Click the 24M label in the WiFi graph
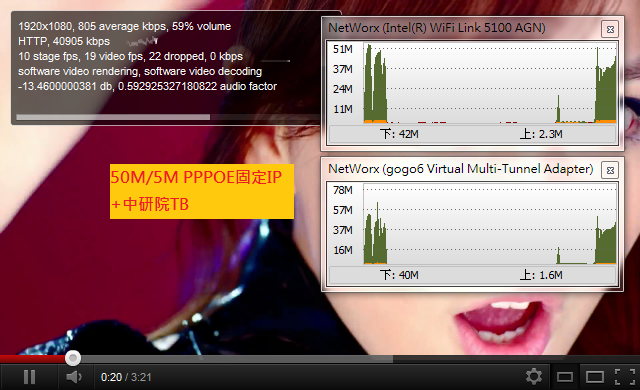This screenshot has height=390, width=640. coord(342,89)
